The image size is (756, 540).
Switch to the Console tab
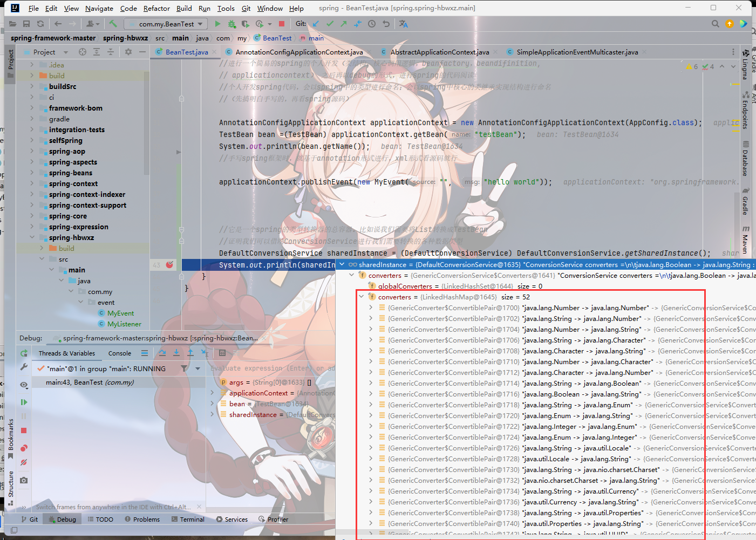click(x=120, y=353)
